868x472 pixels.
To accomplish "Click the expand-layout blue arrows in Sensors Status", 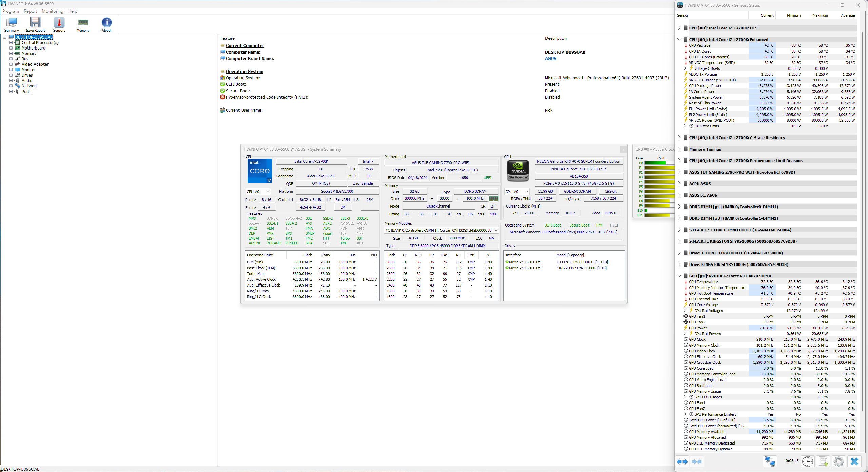I will click(x=682, y=461).
